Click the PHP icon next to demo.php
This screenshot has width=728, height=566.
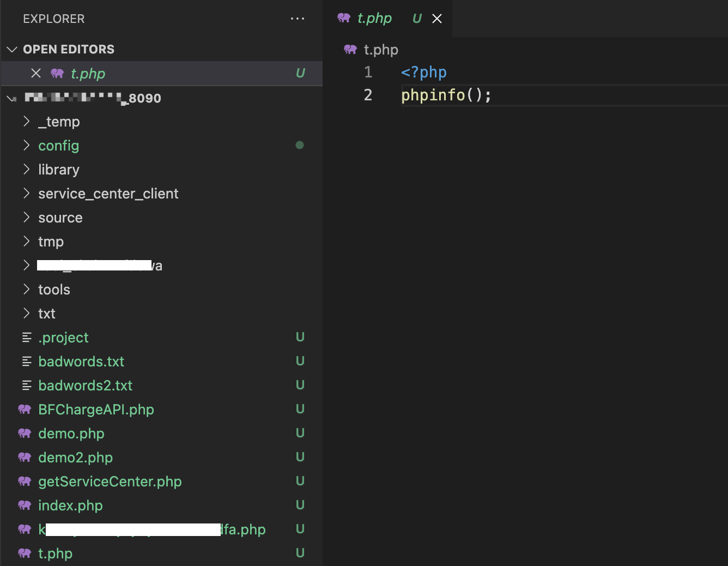[x=25, y=433]
